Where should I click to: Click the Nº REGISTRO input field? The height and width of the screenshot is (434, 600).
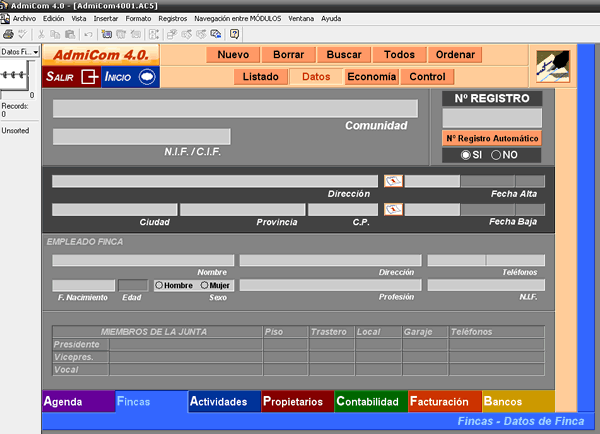(492, 117)
